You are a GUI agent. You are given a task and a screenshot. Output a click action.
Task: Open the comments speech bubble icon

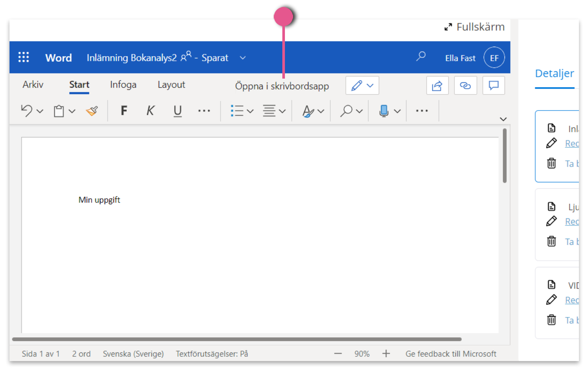pyautogui.click(x=494, y=86)
